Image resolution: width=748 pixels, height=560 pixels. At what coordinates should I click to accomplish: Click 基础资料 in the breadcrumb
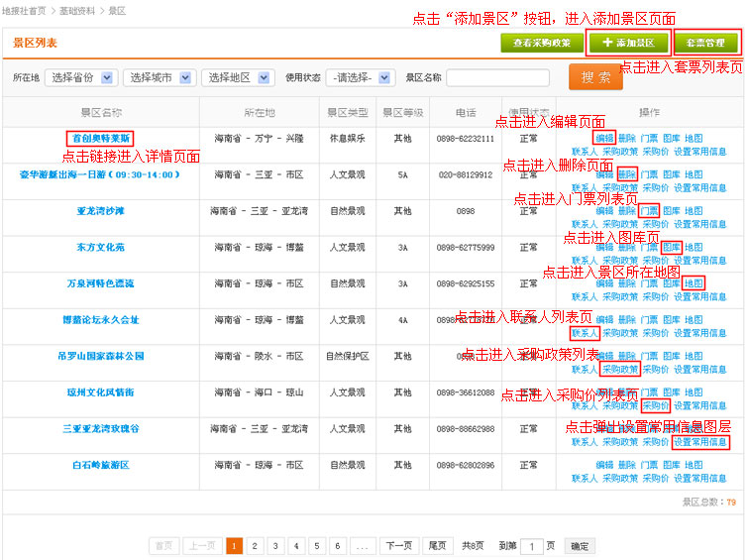(77, 10)
